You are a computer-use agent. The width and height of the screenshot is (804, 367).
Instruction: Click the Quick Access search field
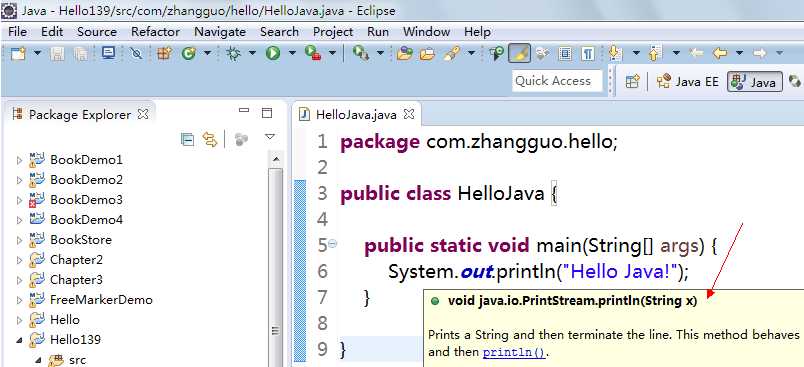click(557, 81)
